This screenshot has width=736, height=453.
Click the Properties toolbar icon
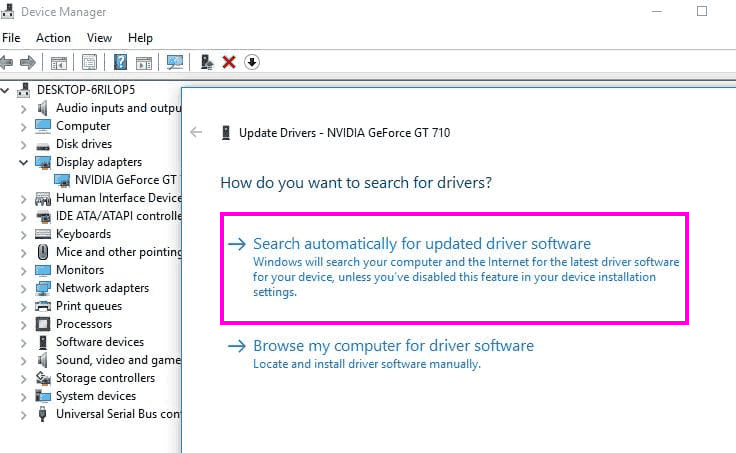click(x=89, y=62)
